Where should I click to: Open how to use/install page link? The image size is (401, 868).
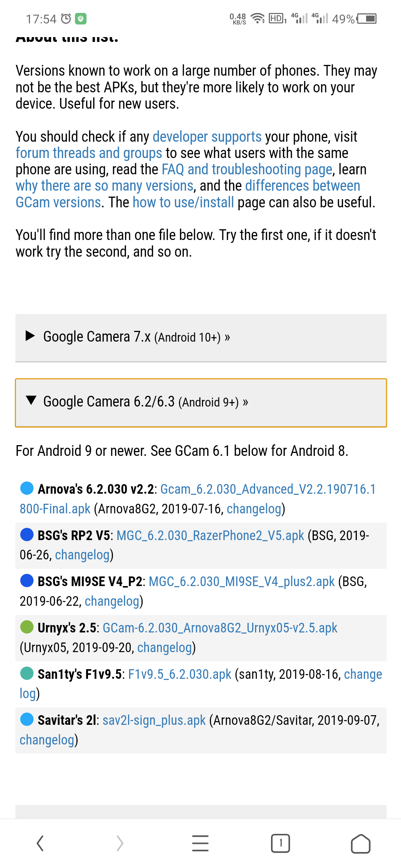183,203
